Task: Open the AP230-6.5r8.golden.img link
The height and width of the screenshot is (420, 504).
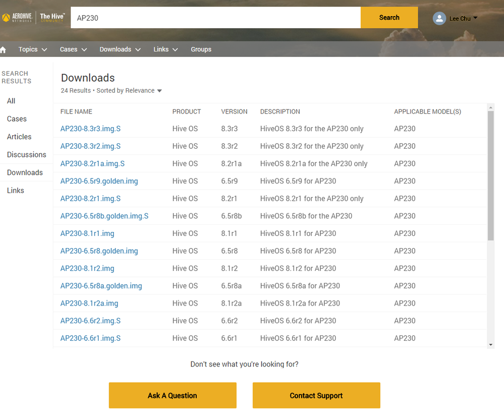Action: (x=99, y=251)
